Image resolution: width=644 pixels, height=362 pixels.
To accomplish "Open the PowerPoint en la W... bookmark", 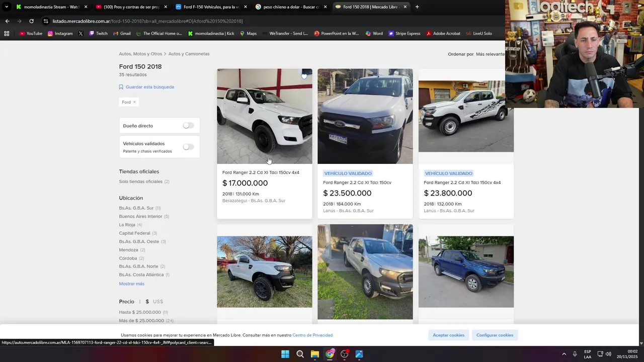I will click(x=337, y=33).
